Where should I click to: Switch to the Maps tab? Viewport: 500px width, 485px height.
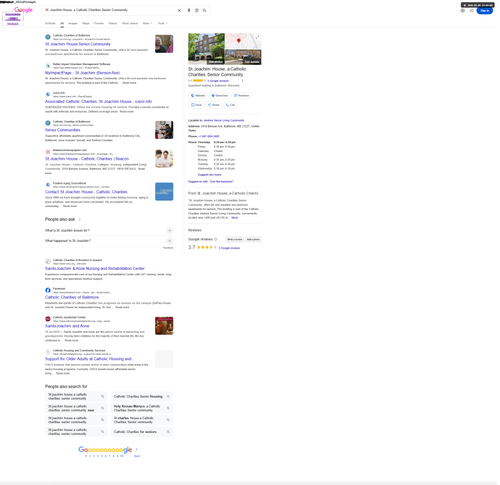[86, 23]
